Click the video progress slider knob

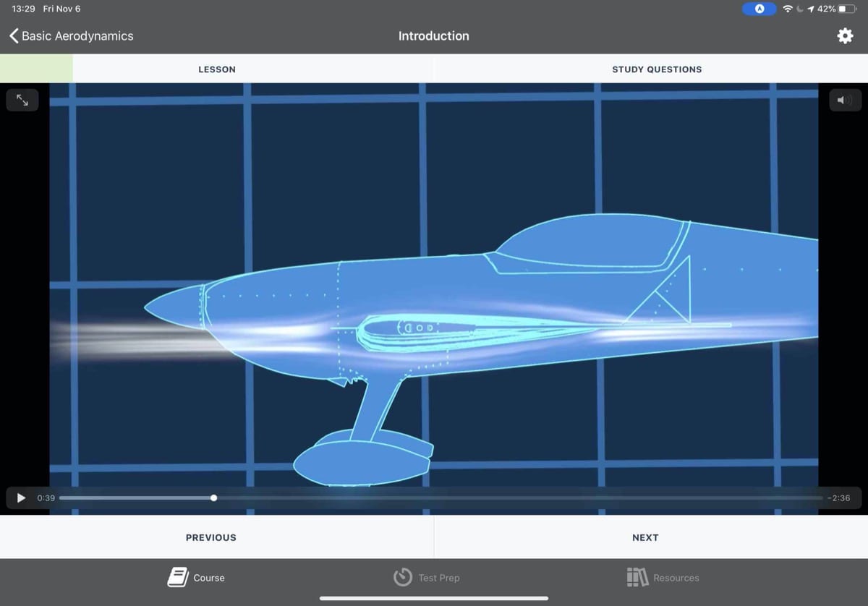pos(213,498)
